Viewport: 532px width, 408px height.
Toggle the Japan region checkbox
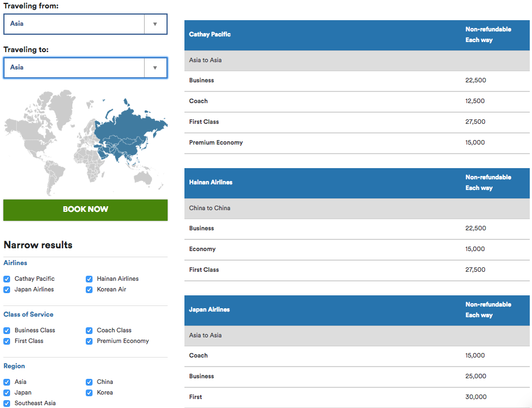coord(7,393)
